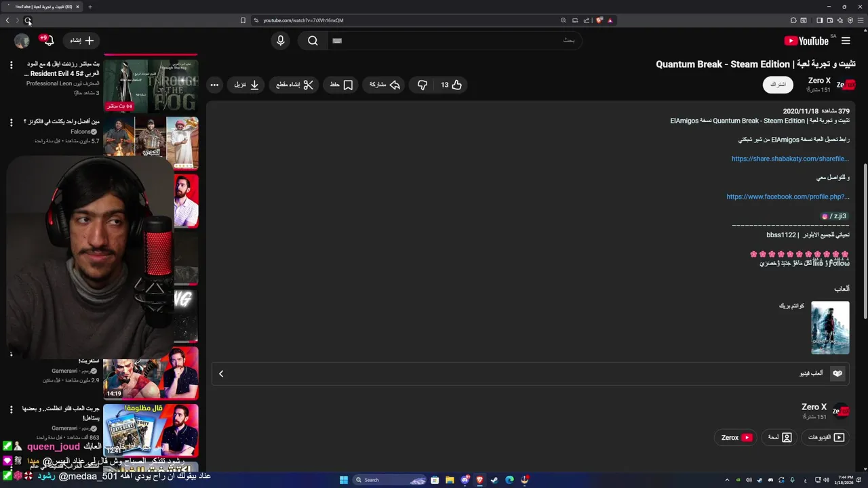
Task: Share this video with the share button
Action: pos(384,85)
